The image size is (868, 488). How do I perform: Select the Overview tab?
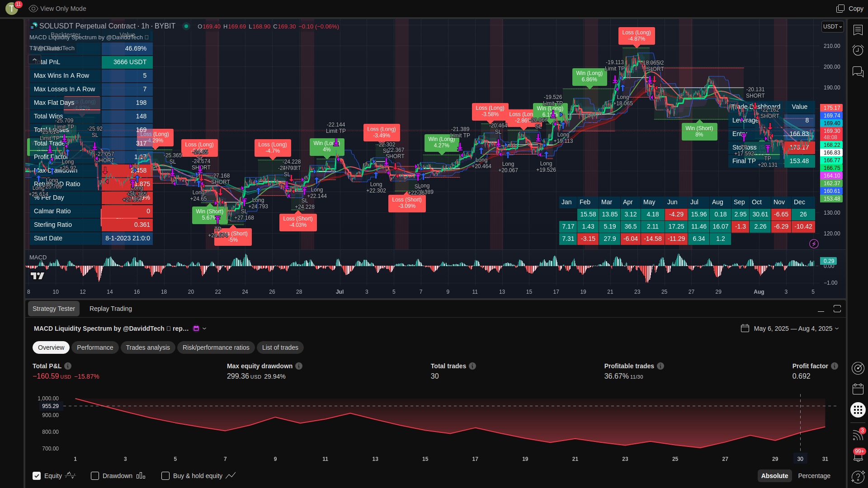[51, 347]
